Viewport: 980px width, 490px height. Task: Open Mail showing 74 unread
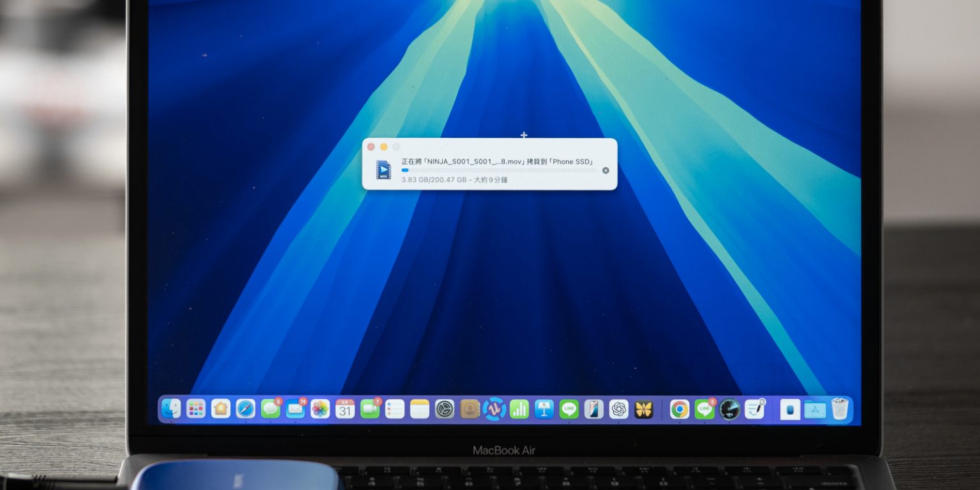point(295,409)
